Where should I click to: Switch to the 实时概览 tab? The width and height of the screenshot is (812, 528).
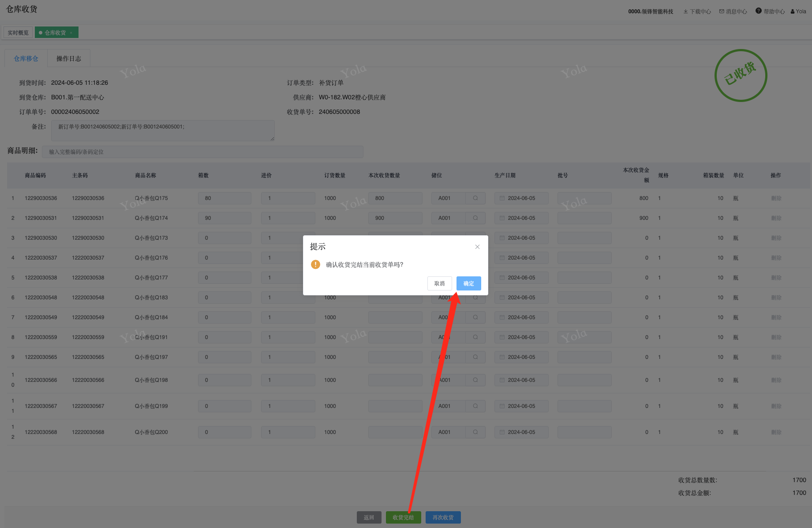[x=18, y=33]
